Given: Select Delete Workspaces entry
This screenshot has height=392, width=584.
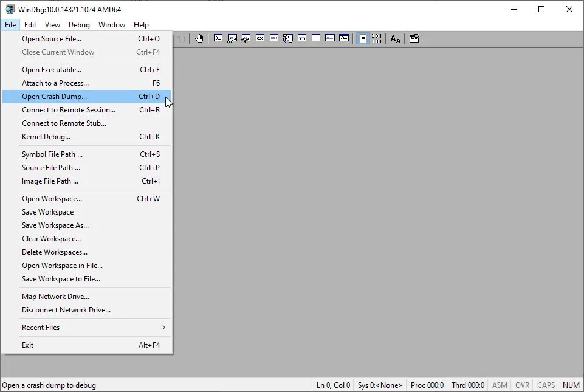Looking at the screenshot, I should (86, 252).
